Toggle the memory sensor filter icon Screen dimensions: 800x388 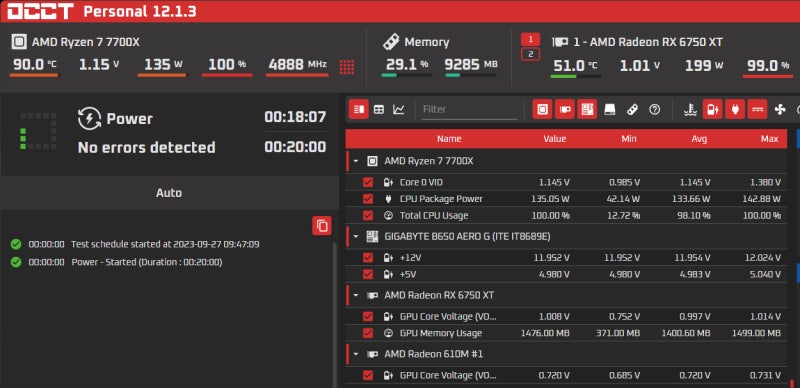coord(632,109)
